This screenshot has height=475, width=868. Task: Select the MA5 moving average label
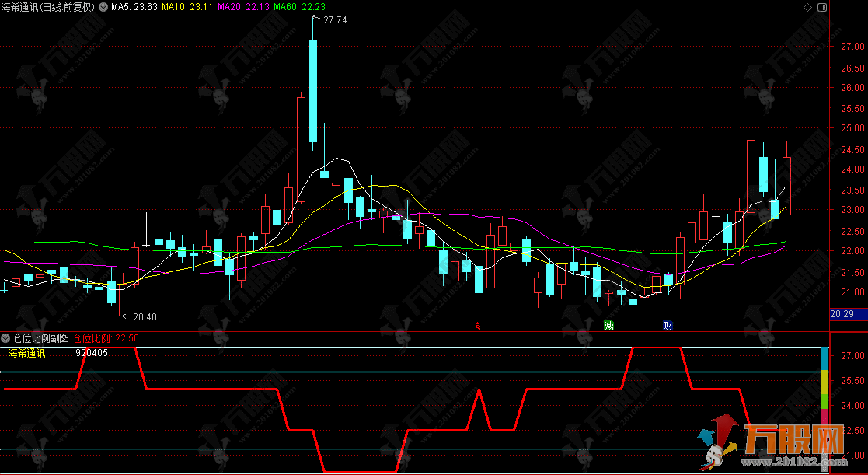[134, 7]
